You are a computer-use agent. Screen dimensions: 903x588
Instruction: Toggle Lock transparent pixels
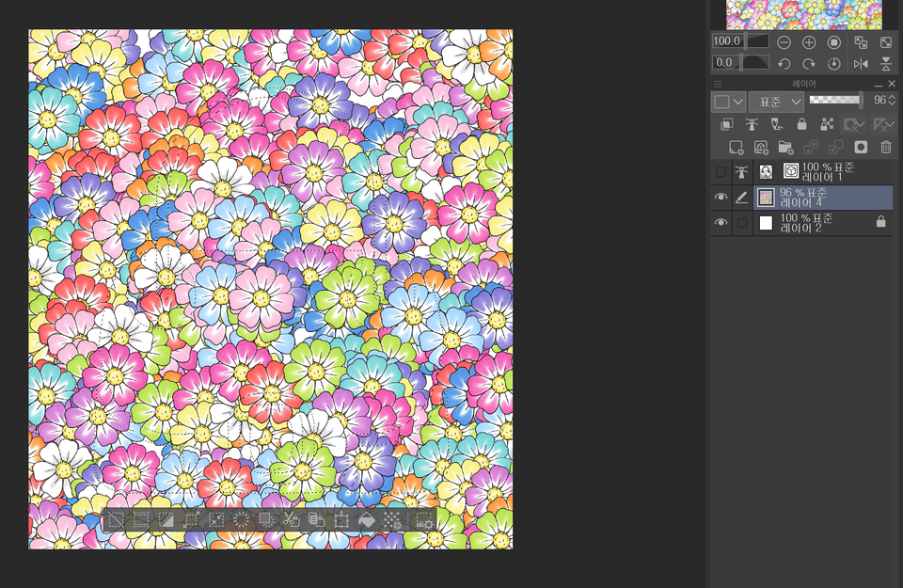click(827, 123)
